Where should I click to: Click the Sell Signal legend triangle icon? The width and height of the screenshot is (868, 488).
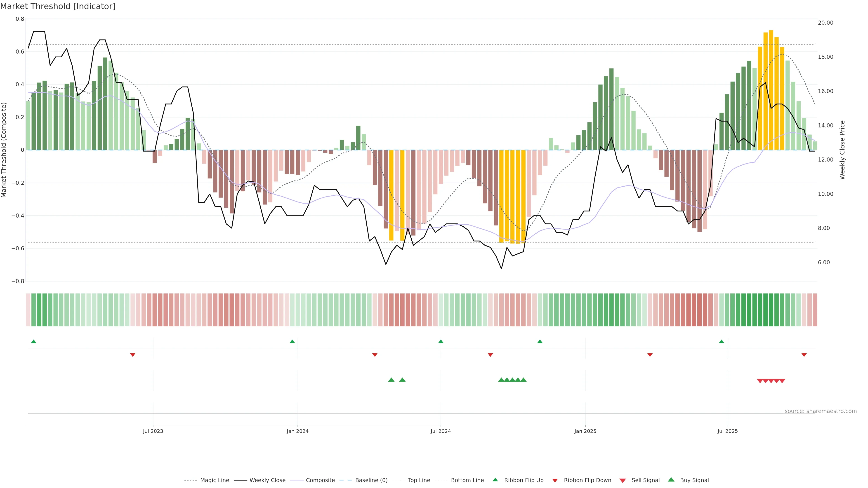(x=623, y=481)
